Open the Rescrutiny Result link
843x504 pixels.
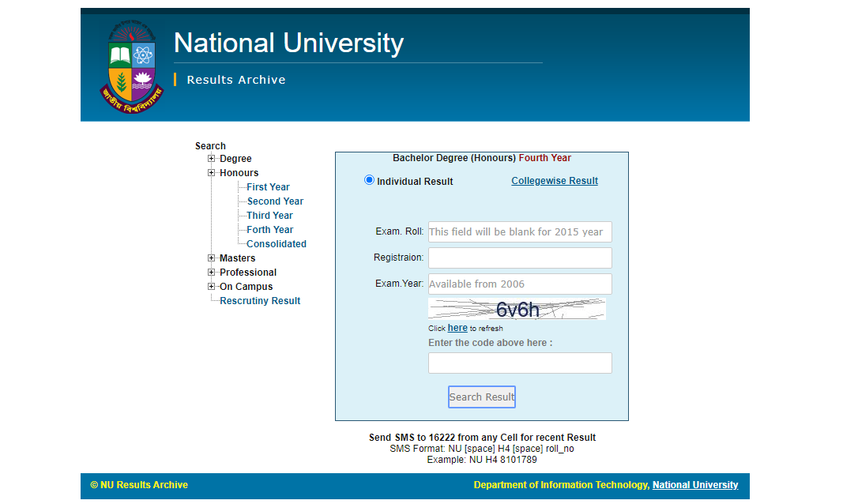260,301
